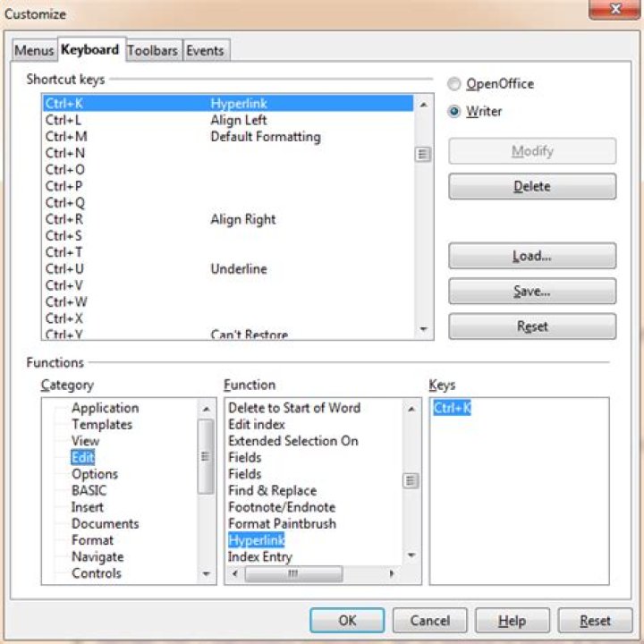Viewport: 644px width, 644px height.
Task: Select the BASIC category
Action: pos(89,490)
